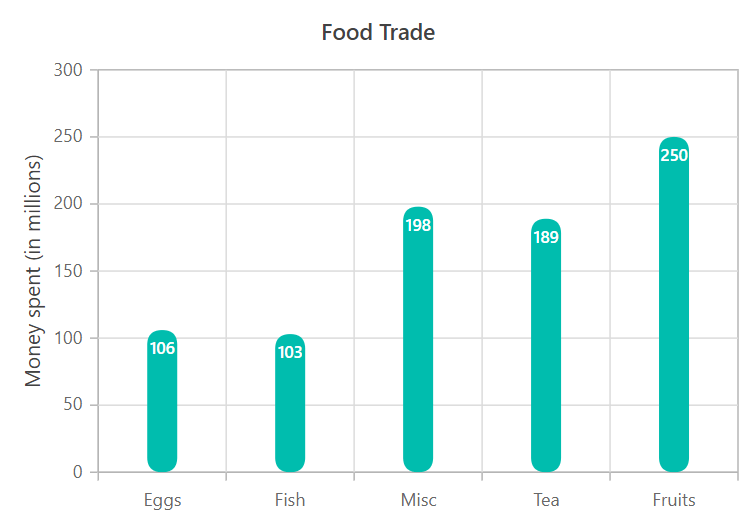Click the 300 y-axis tick label
Viewport: 755px width, 513px height.
(x=70, y=70)
